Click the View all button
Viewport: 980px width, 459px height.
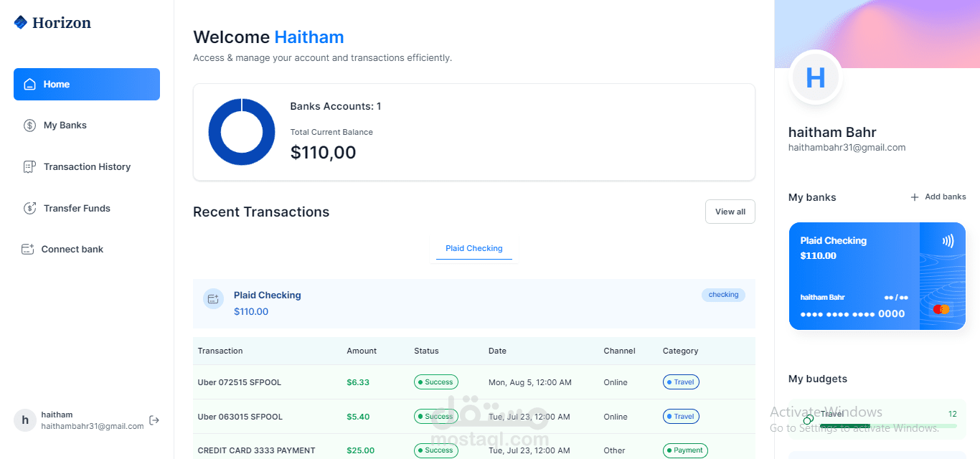click(x=730, y=211)
